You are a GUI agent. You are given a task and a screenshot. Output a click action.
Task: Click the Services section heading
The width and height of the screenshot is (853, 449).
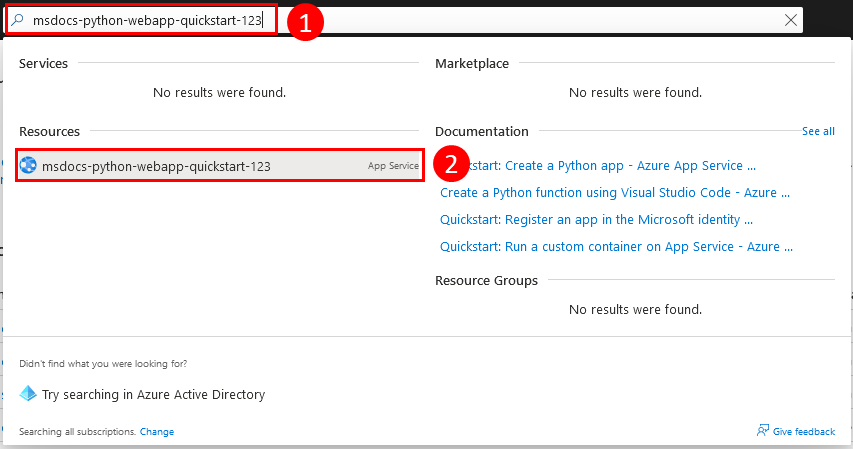tap(44, 64)
